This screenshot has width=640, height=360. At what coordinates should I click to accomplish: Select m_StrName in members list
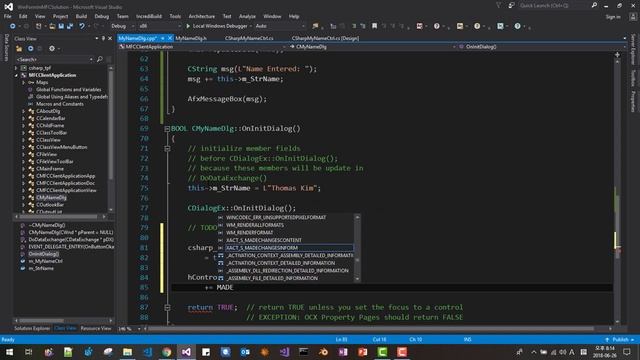tap(41, 269)
